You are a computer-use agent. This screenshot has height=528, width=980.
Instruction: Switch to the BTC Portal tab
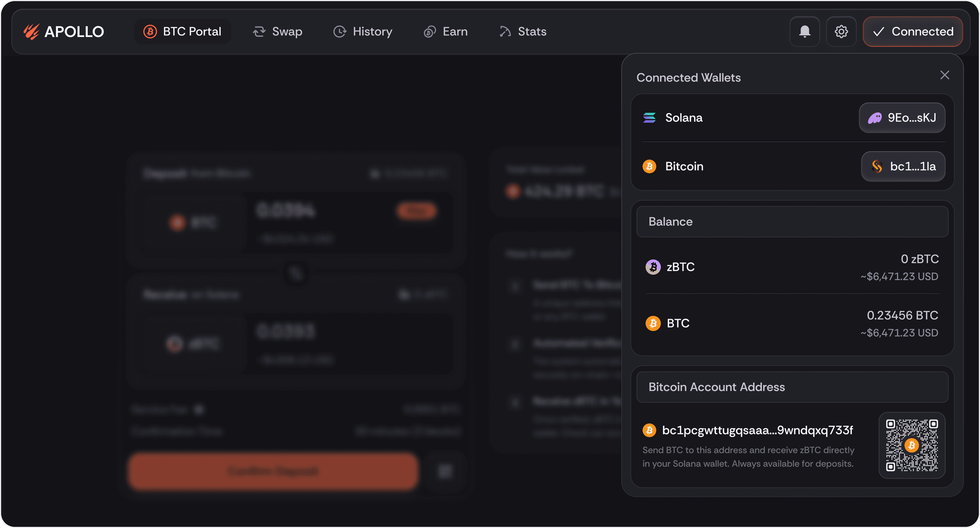[182, 32]
